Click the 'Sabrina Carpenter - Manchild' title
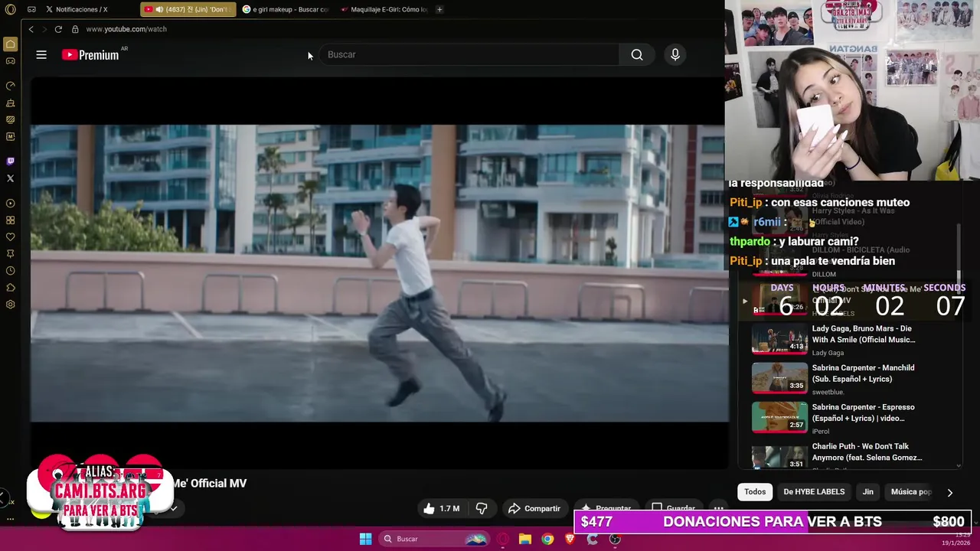 point(863,373)
